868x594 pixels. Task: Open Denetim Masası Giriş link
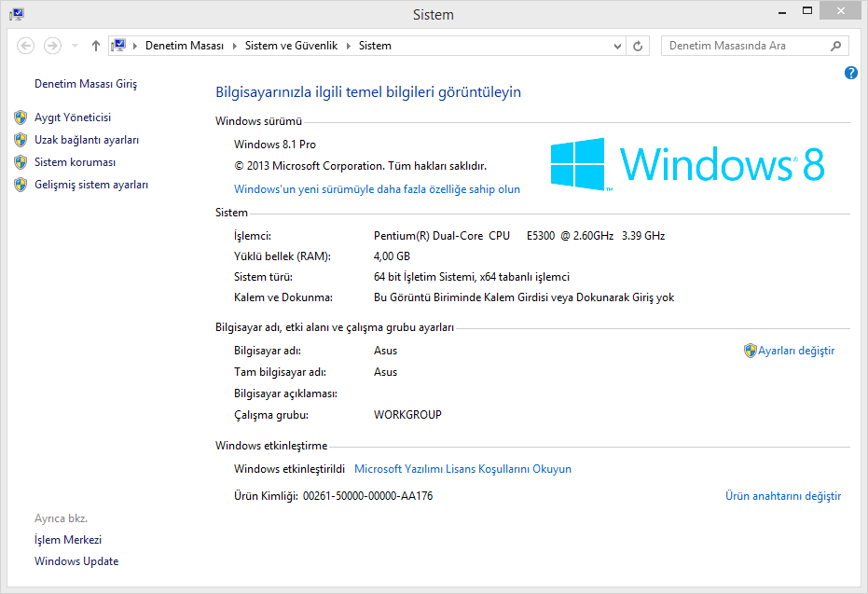(86, 84)
